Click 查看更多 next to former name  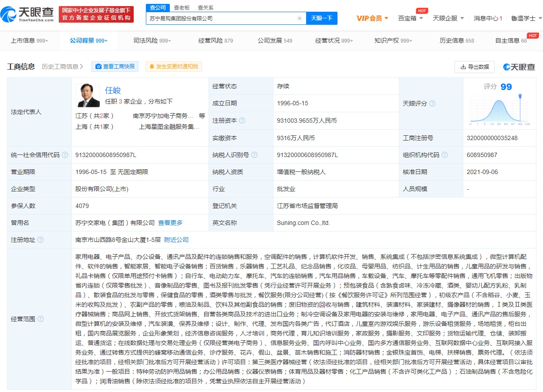[x=170, y=223]
